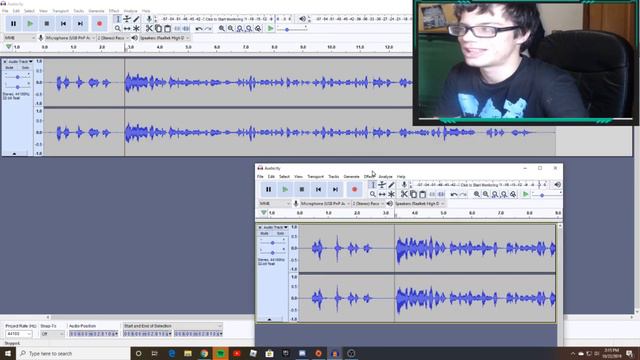Viewport: 640px width, 360px height.
Task: Click Record in the front Audacity window
Action: [354, 189]
